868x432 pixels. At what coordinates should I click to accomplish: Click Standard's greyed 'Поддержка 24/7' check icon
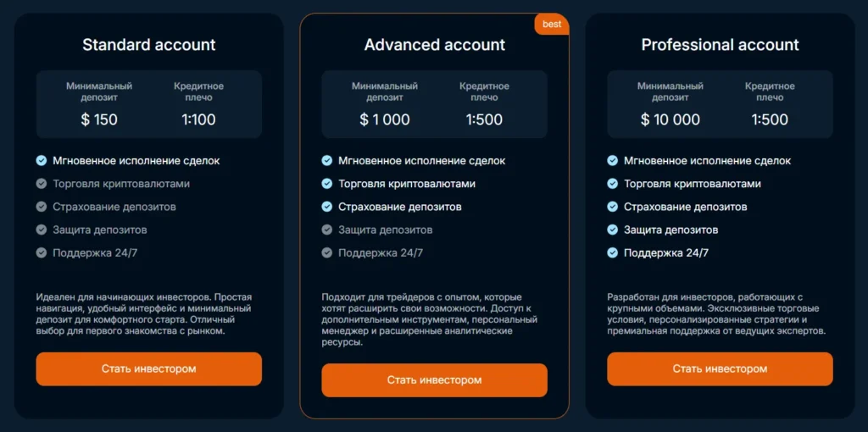42,252
